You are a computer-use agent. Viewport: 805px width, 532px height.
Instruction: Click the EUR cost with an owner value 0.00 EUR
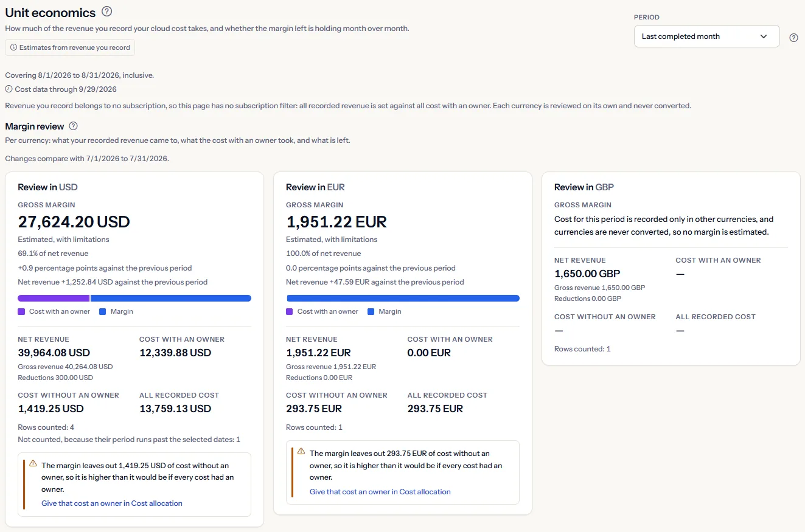[x=429, y=353]
